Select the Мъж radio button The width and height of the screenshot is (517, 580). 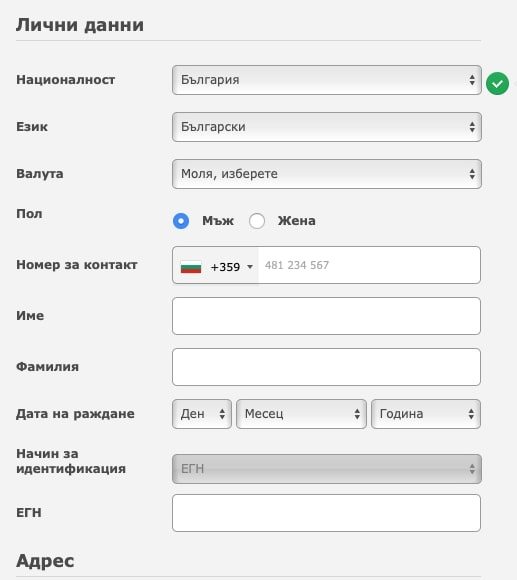181,221
